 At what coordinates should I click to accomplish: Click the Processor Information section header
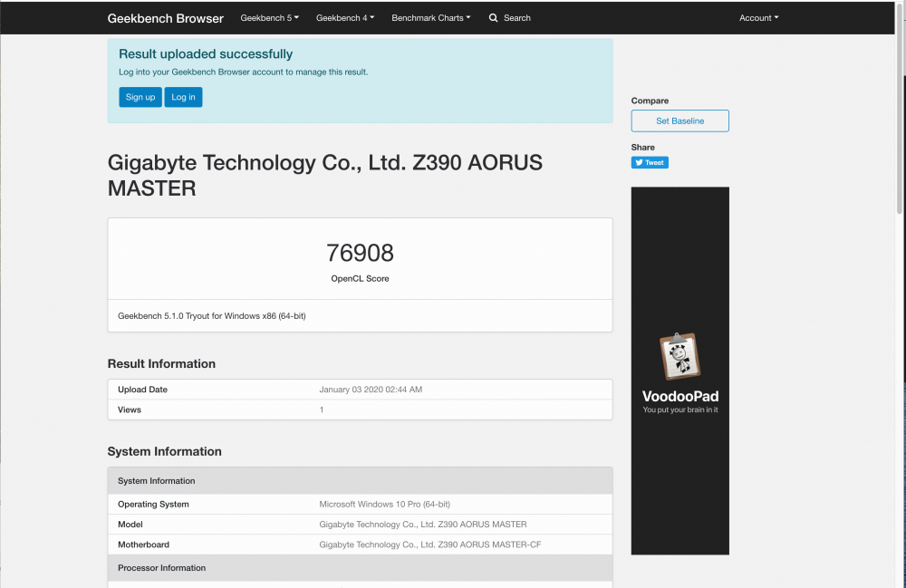[x=360, y=568]
